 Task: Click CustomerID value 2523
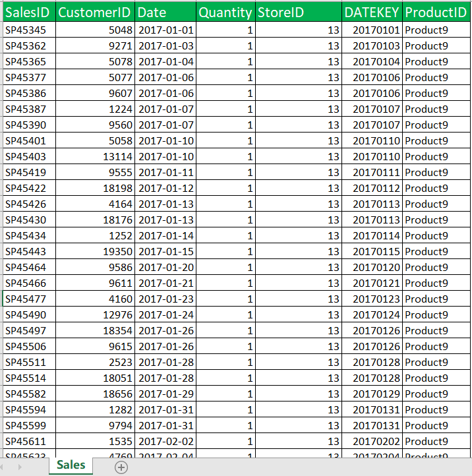tap(96, 362)
